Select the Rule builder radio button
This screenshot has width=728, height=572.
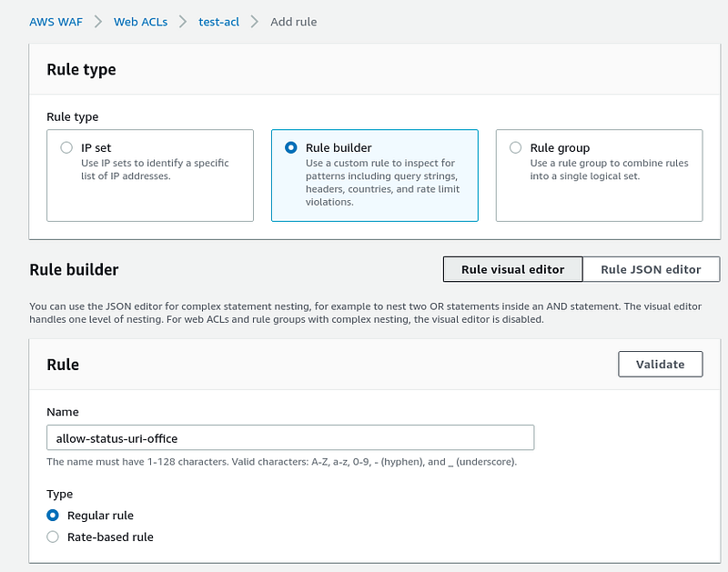point(291,147)
